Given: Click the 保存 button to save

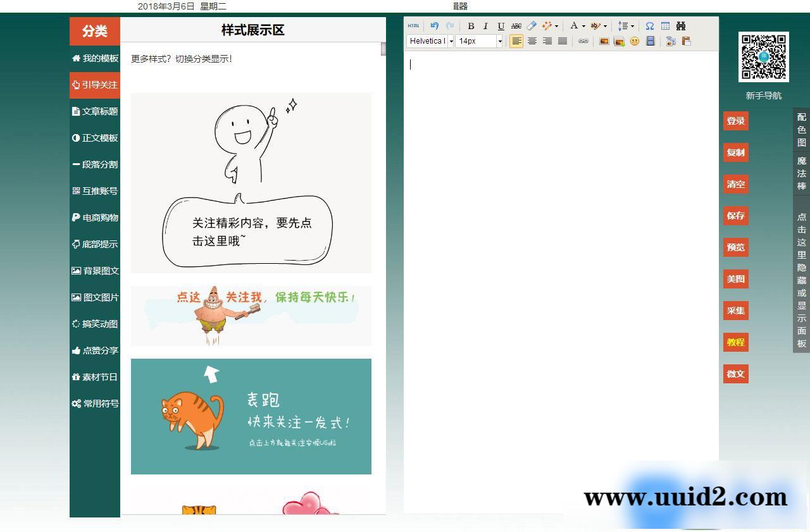Looking at the screenshot, I should (735, 216).
